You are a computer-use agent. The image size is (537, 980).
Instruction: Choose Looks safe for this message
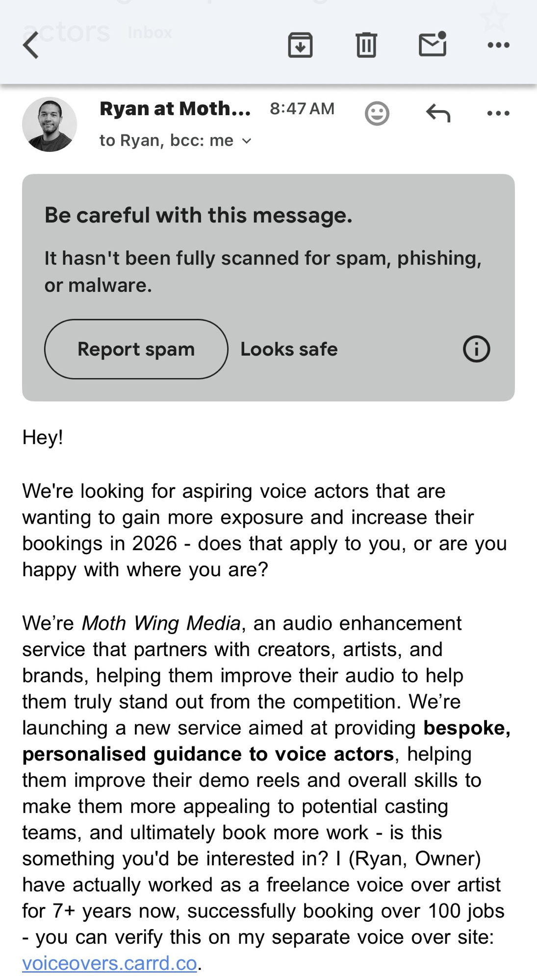[x=289, y=349]
